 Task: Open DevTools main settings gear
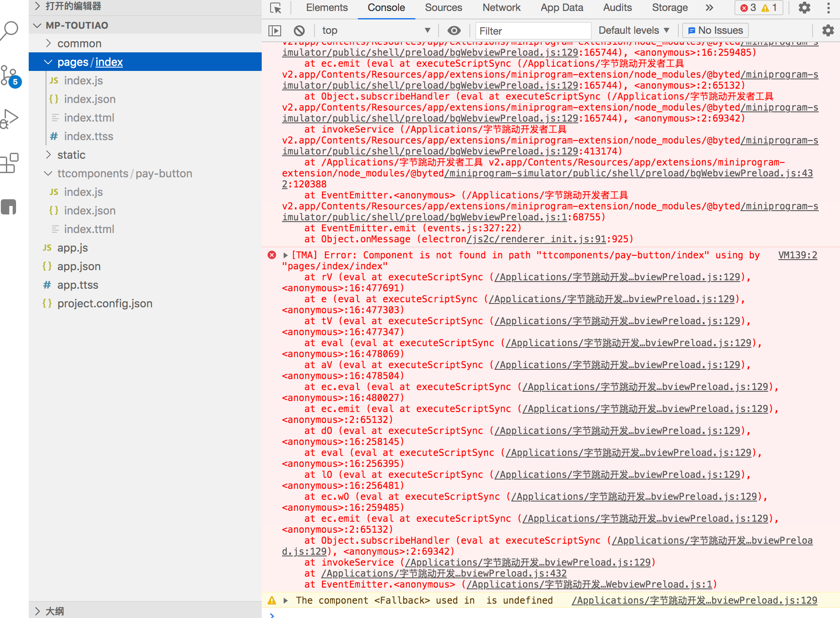(x=805, y=8)
